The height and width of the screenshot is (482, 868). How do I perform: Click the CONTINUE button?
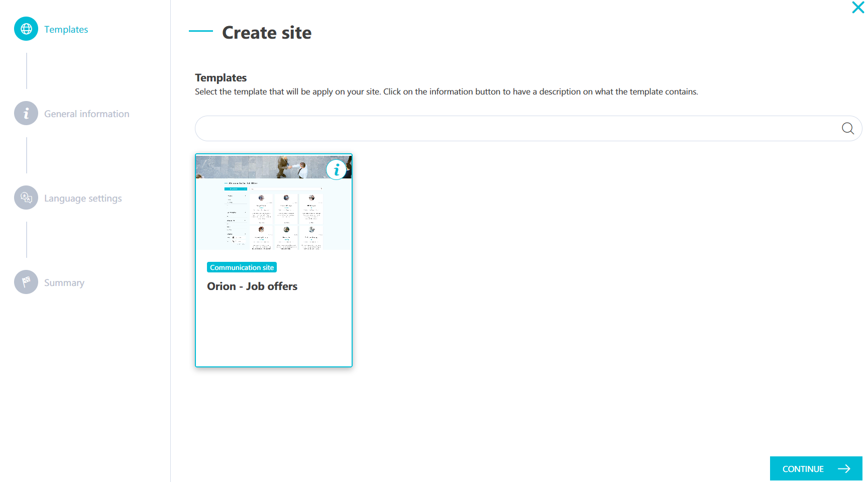click(816, 468)
